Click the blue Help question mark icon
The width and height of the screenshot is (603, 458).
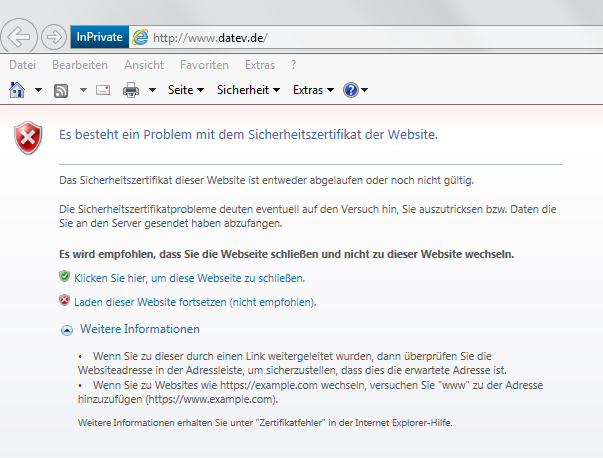350,90
